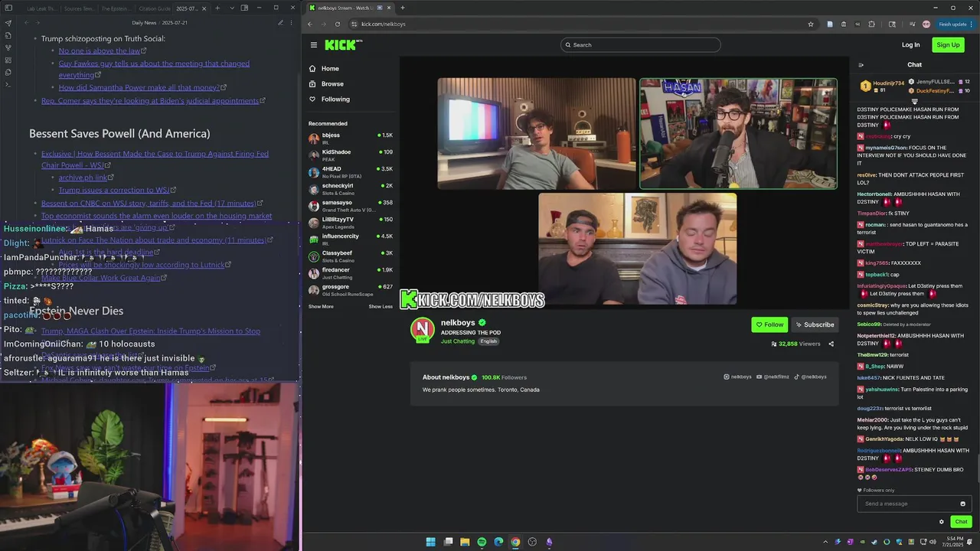Open new browser tab
Screen dimensions: 980x551
(x=403, y=8)
